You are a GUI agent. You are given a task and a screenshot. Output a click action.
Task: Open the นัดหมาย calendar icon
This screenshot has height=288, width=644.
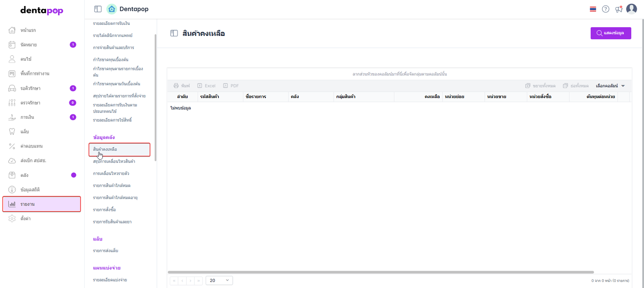click(x=12, y=45)
